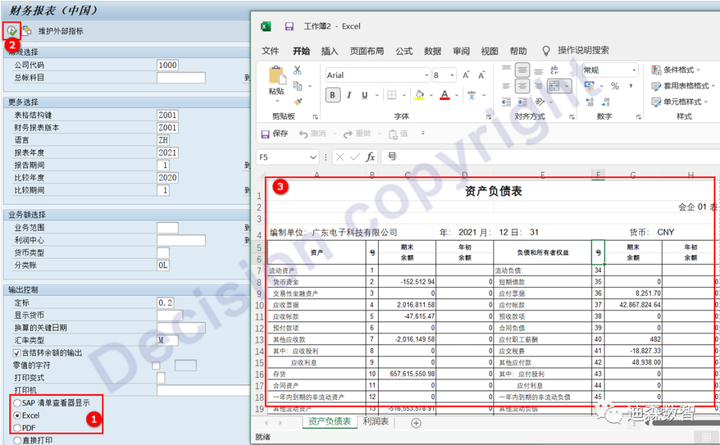Open the 常规 number format dropdown
This screenshot has width=720, height=445.
point(634,70)
